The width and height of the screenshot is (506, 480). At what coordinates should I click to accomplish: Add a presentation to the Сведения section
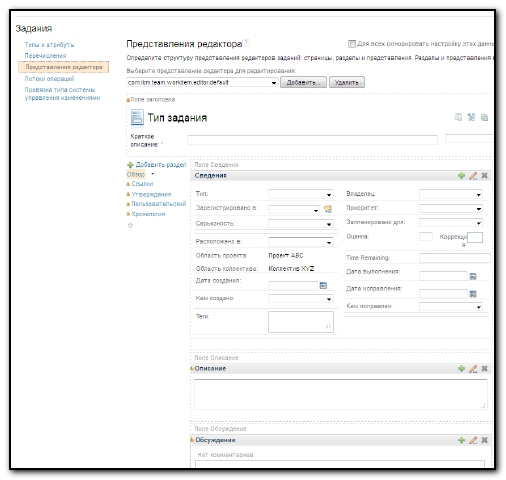click(461, 175)
